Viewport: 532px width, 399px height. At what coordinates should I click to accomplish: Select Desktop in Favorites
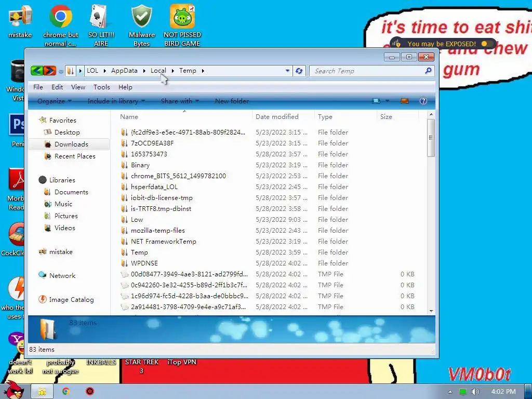pos(67,132)
